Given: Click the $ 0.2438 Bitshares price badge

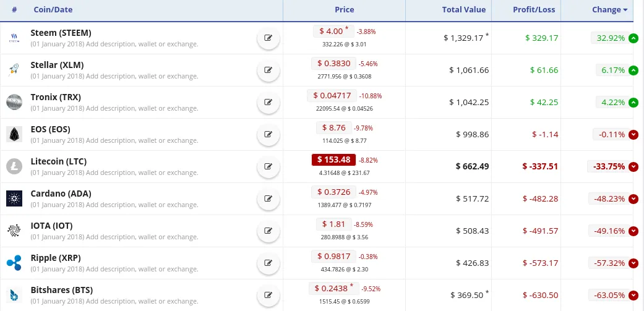Looking at the screenshot, I should coord(334,289).
